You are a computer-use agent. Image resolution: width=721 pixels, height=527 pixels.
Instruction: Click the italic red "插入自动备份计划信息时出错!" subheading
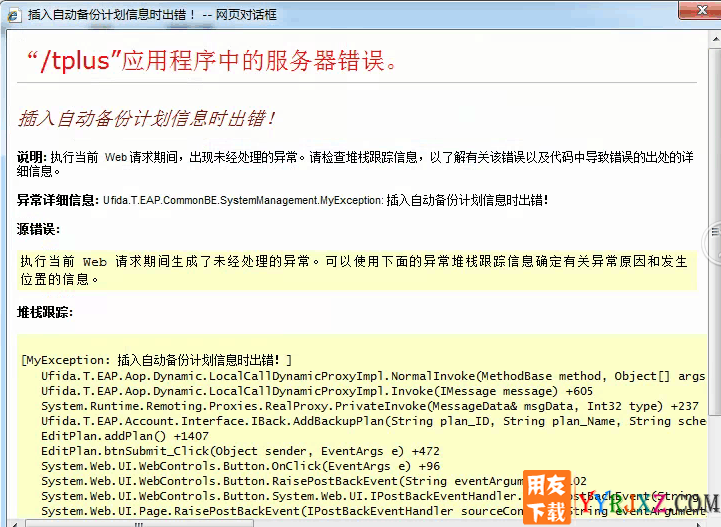tap(147, 119)
